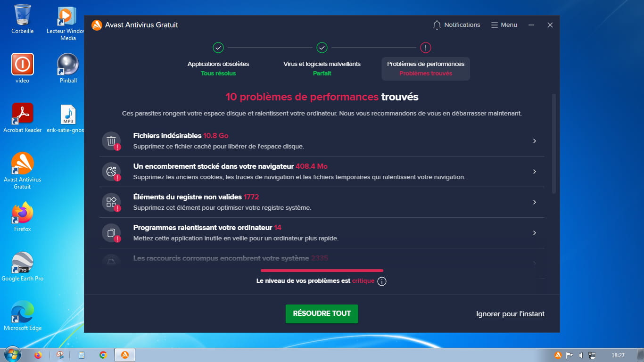
Task: Click Avast tray icon in system tray
Action: (558, 355)
